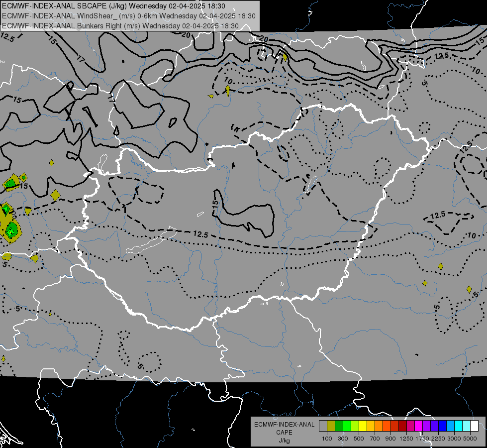Click the 5000 value in the legend
The height and width of the screenshot is (448, 487).
[x=470, y=439]
